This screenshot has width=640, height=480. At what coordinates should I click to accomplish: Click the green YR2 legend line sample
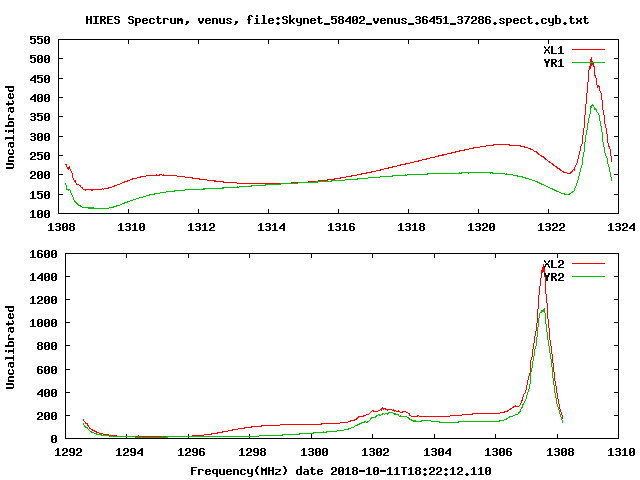click(x=588, y=277)
